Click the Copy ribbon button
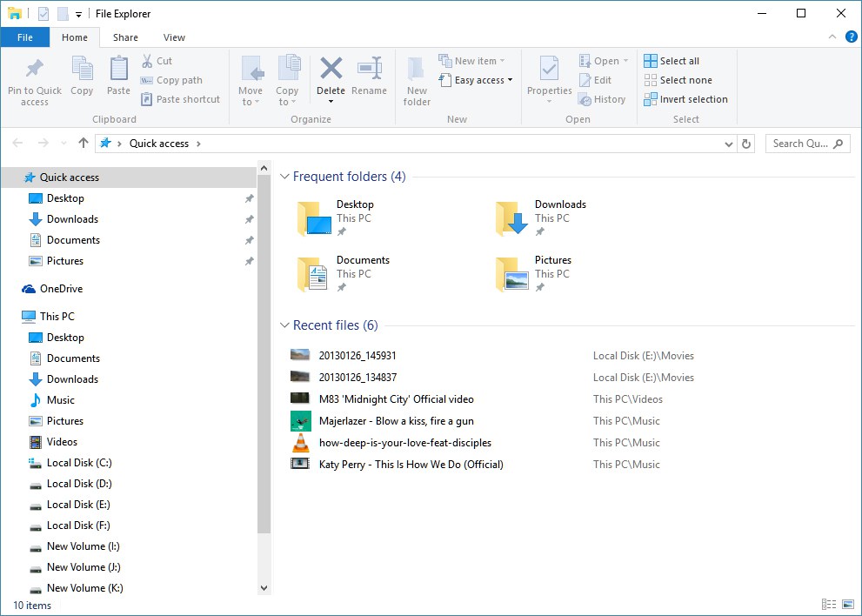The image size is (862, 616). [x=82, y=76]
